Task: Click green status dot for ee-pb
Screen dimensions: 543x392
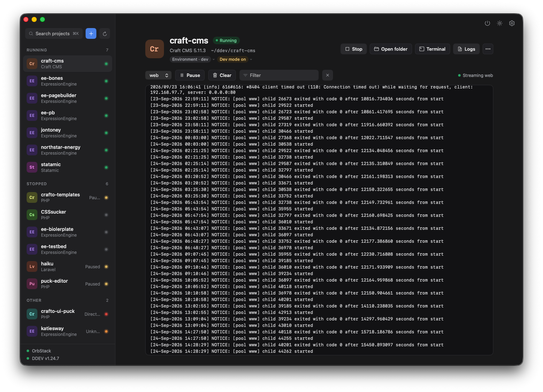Action: pos(106,115)
